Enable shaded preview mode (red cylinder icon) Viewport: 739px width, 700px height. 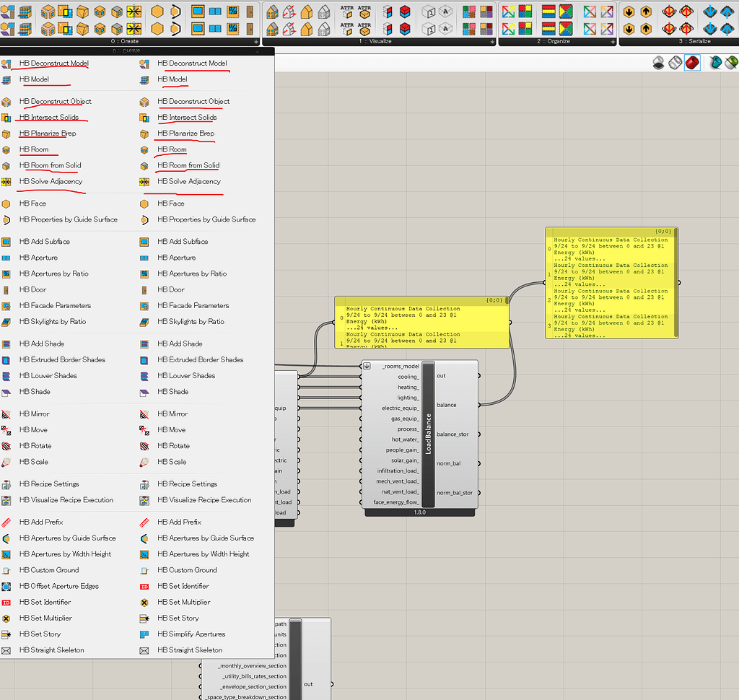pyautogui.click(x=691, y=63)
